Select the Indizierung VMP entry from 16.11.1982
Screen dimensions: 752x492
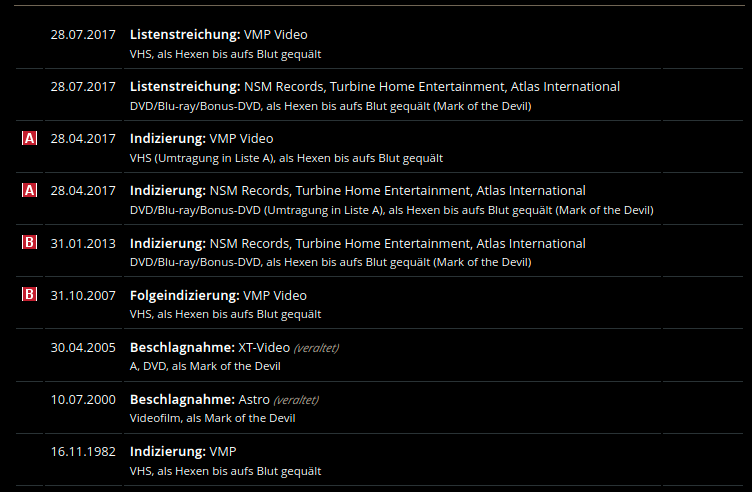pos(183,452)
